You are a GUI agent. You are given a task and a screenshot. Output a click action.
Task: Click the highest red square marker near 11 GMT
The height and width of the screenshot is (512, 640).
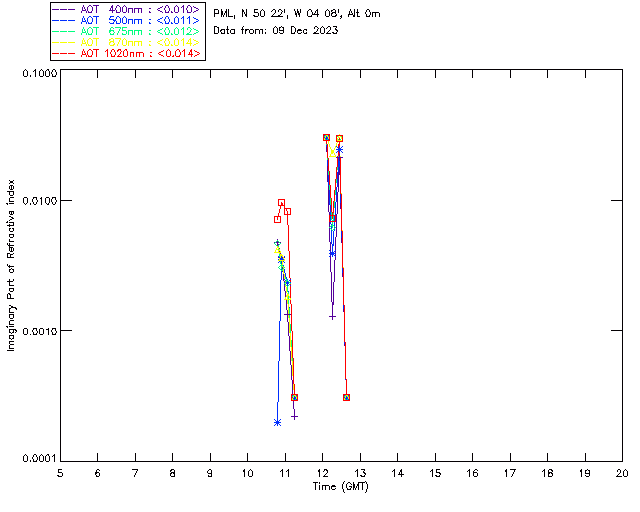pyautogui.click(x=281, y=203)
